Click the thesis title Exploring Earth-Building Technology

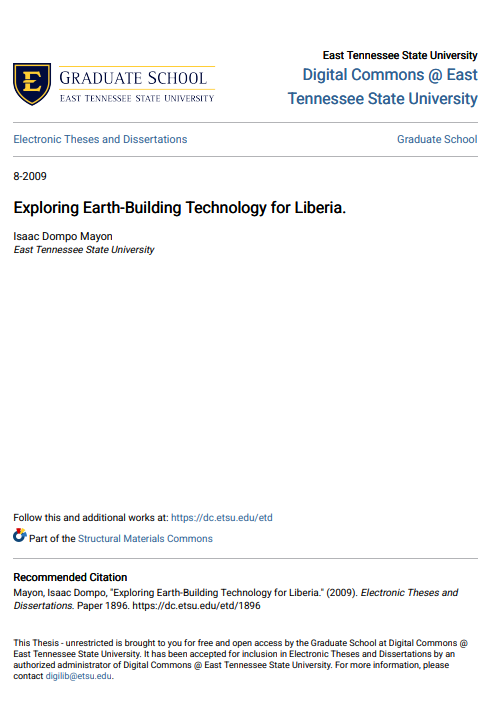(180, 208)
